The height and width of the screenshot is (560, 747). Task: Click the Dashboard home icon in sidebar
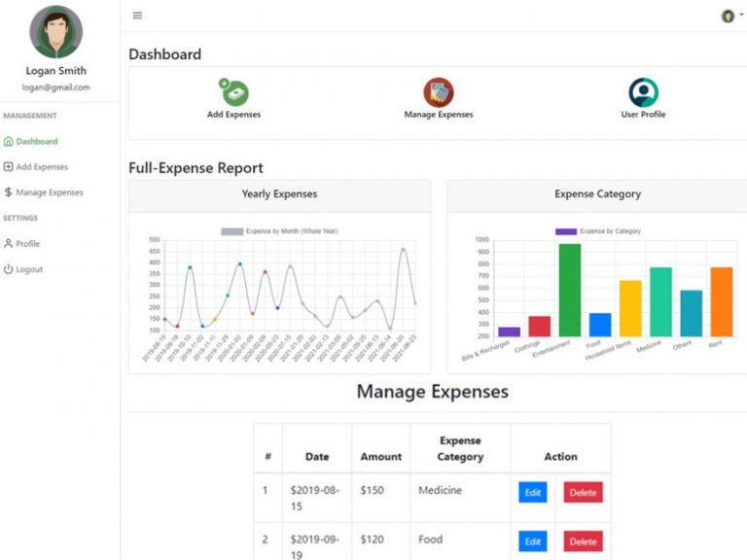pos(9,142)
